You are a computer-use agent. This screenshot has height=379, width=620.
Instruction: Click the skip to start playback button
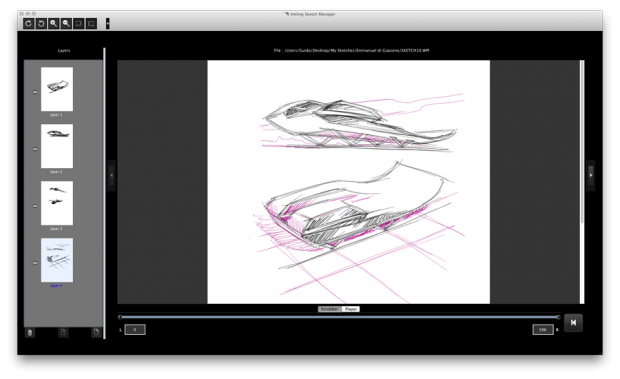click(x=573, y=323)
